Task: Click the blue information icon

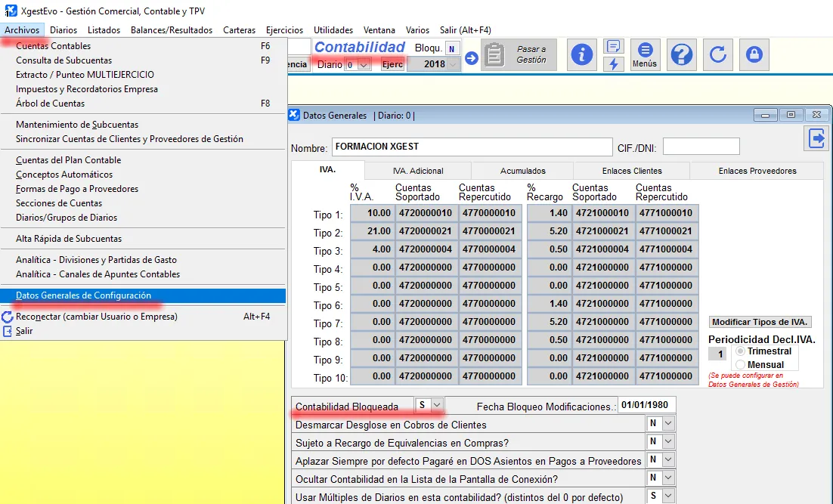Action: pos(582,55)
